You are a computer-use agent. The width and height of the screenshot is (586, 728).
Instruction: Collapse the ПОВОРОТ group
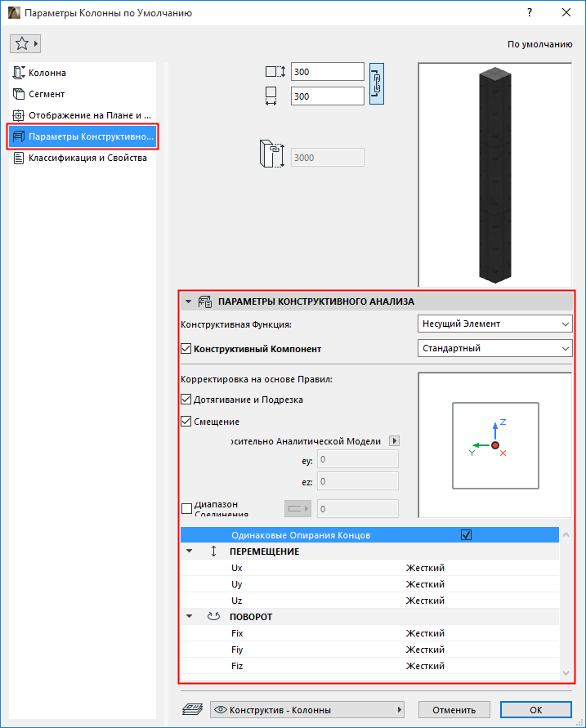tap(189, 617)
